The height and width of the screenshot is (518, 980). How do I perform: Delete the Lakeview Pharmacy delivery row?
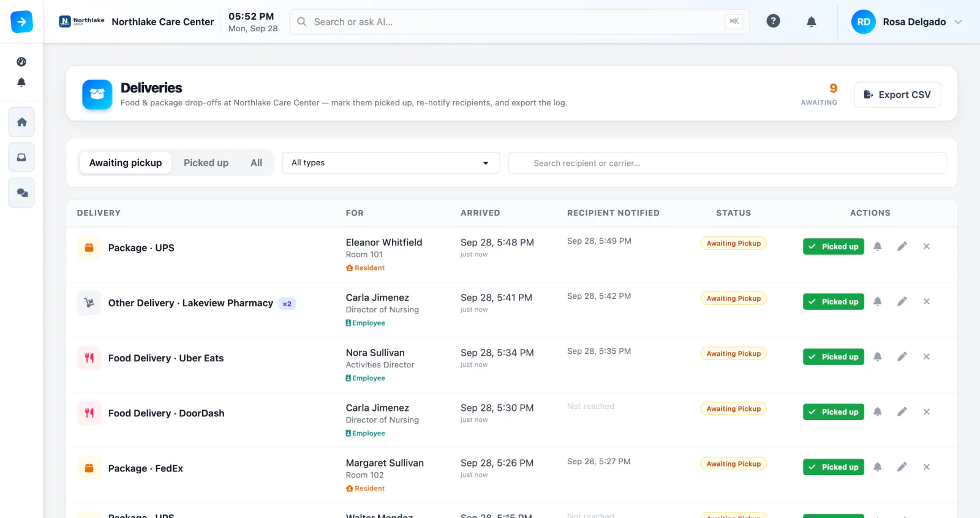click(x=927, y=301)
